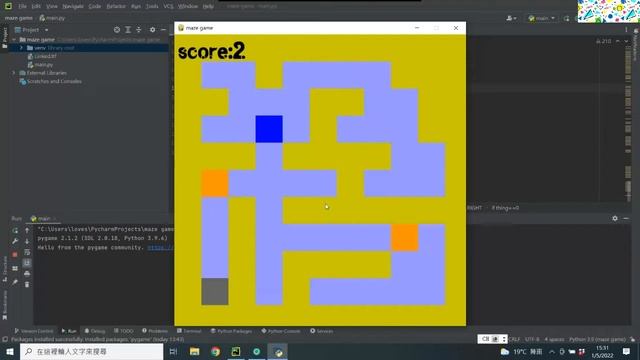Image resolution: width=640 pixels, height=360 pixels.
Task: Open the Tools menu
Action: (152, 6)
